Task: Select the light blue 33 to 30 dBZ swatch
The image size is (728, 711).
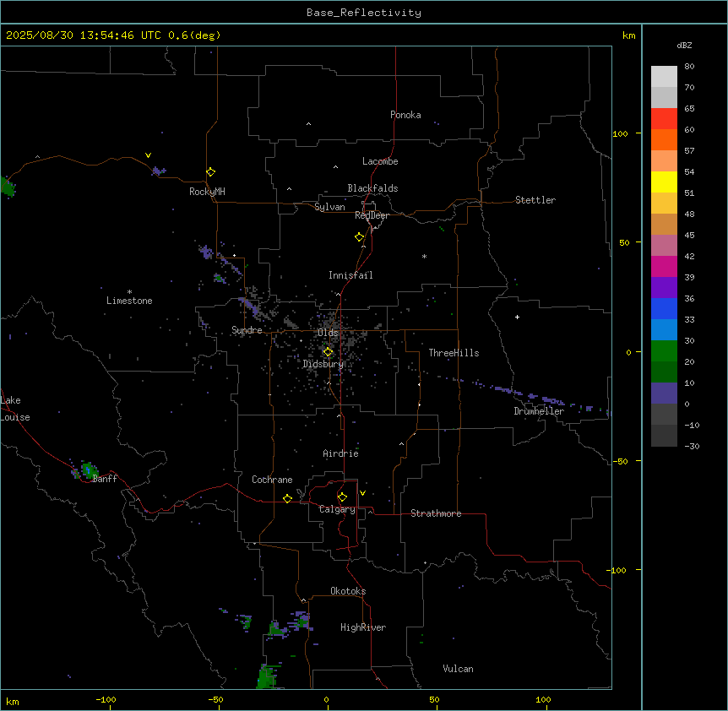Action: 664,330
